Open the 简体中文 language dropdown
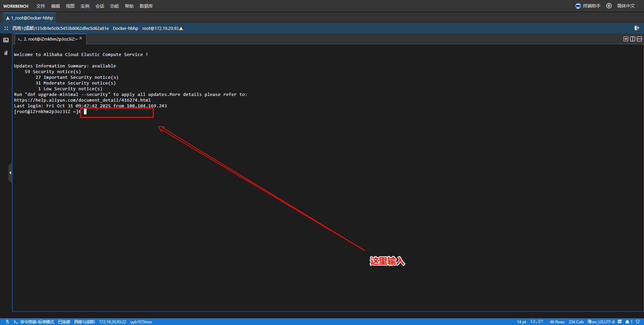Image resolution: width=644 pixels, height=325 pixels. pos(626,6)
